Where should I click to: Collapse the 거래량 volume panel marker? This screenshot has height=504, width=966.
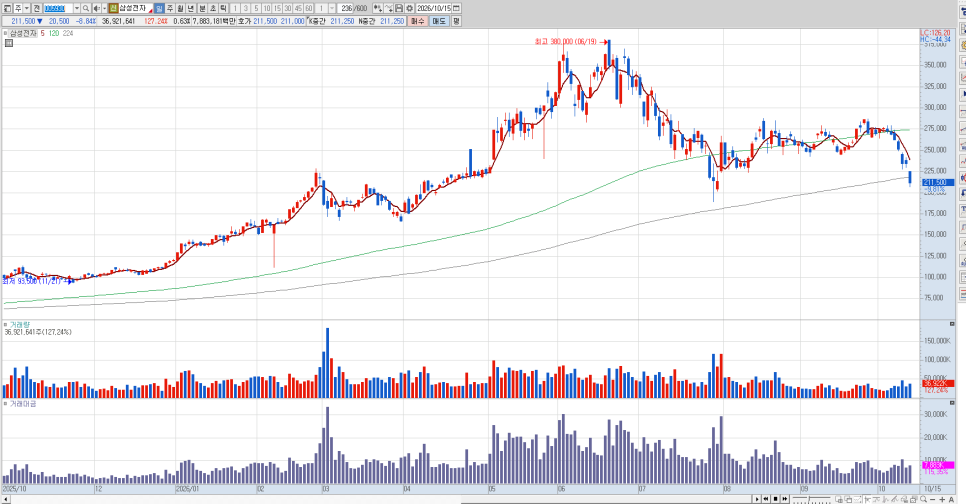(6, 324)
